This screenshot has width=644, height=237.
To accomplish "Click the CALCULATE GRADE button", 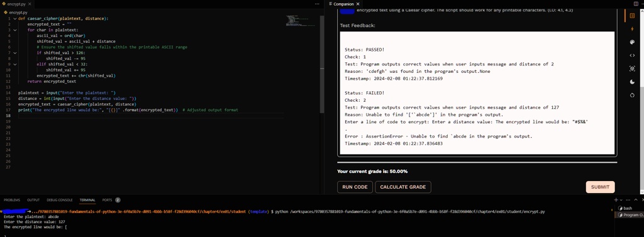I will (403, 187).
